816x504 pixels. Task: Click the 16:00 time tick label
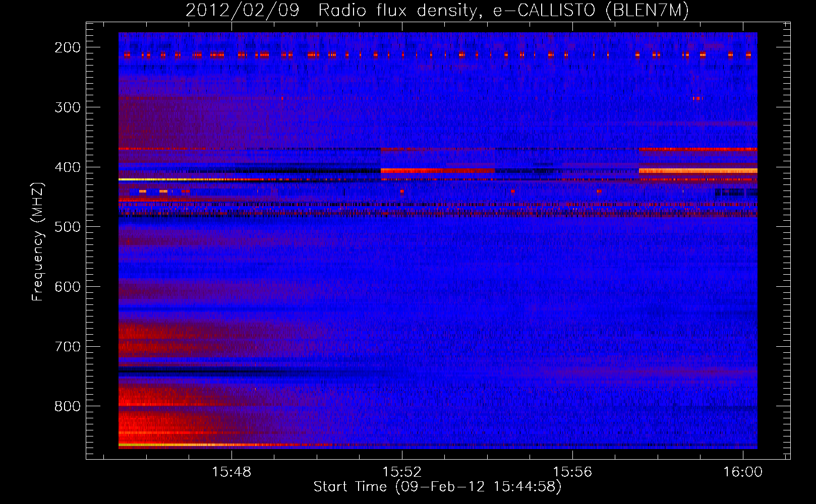pyautogui.click(x=743, y=472)
